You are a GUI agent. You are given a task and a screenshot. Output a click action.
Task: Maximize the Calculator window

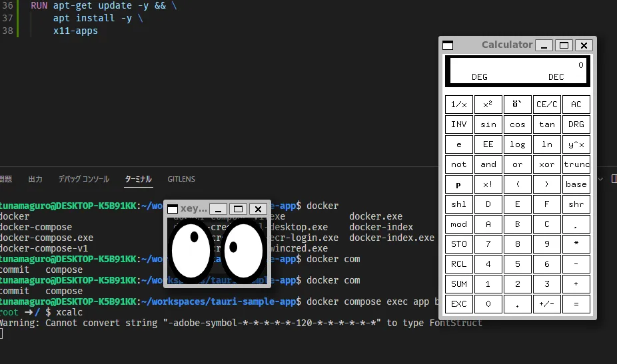pyautogui.click(x=564, y=45)
